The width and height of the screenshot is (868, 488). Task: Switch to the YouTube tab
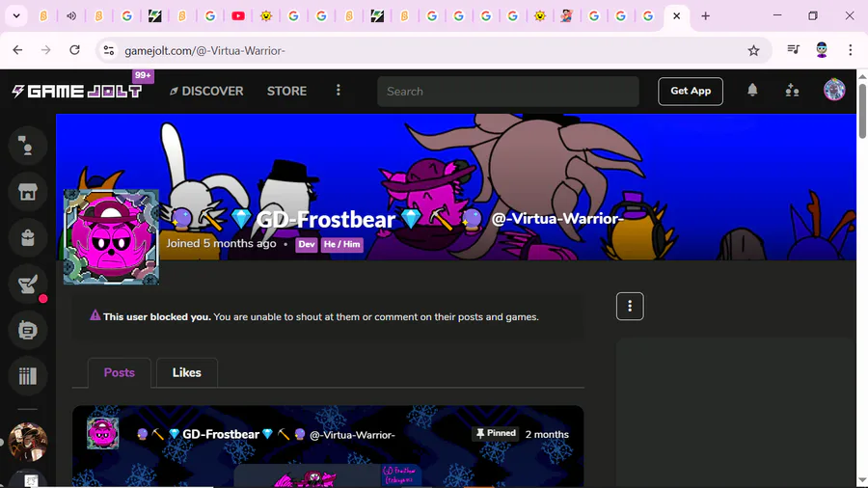pyautogui.click(x=238, y=16)
